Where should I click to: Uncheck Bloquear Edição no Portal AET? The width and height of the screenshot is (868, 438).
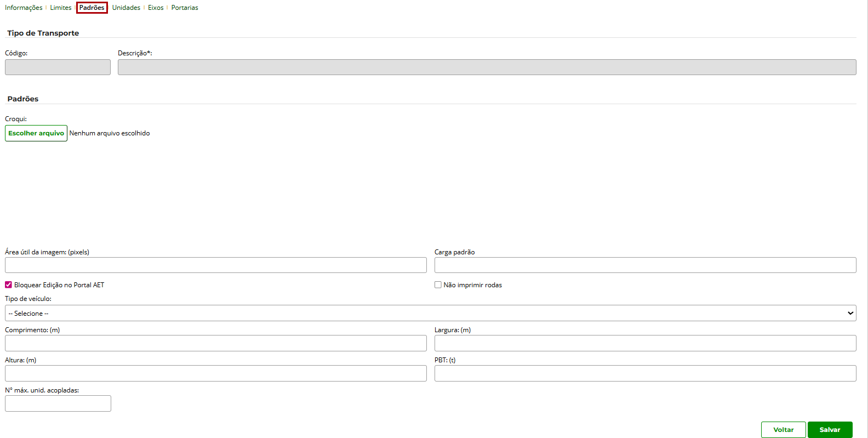pyautogui.click(x=8, y=285)
